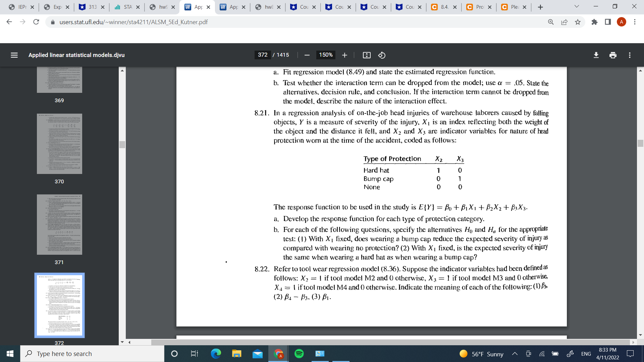Expand the tab search chevron
The width and height of the screenshot is (644, 362).
[577, 7]
